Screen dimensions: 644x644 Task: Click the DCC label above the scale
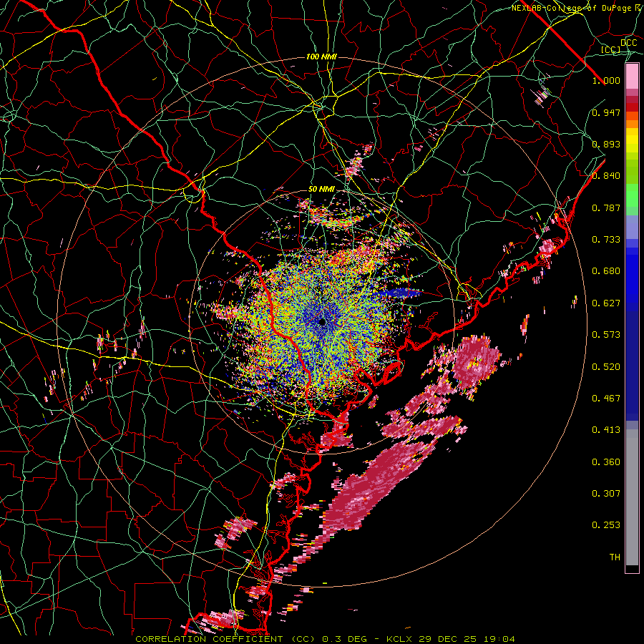[x=628, y=42]
